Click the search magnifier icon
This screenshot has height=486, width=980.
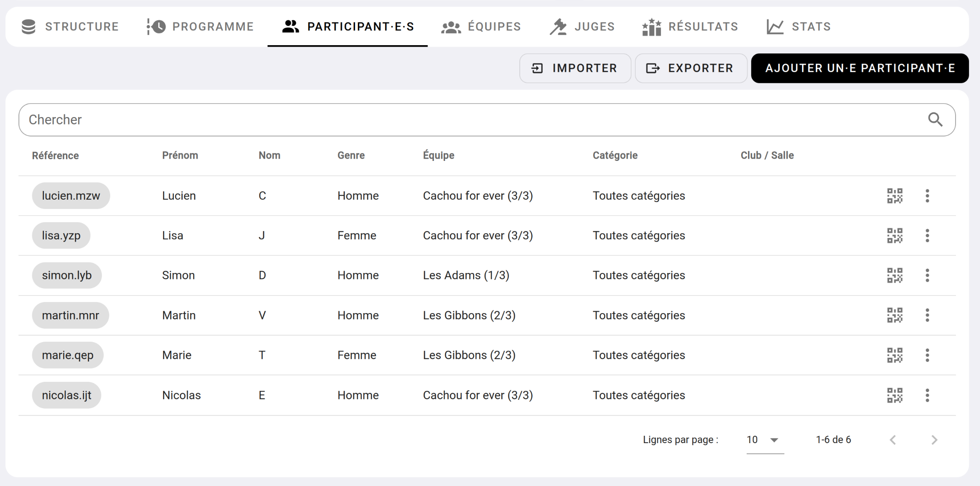pyautogui.click(x=935, y=120)
